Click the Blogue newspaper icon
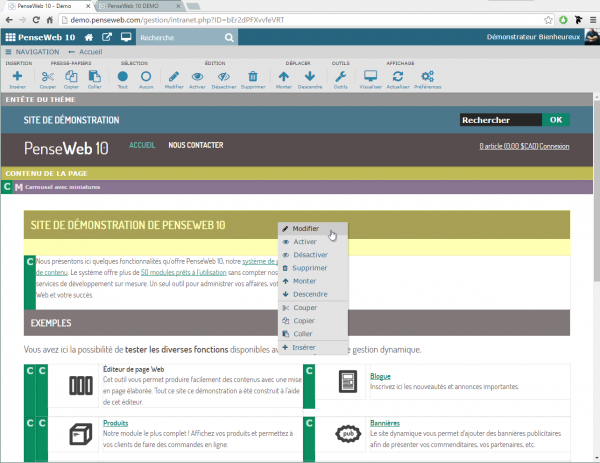Image resolution: width=600 pixels, height=463 pixels. (348, 381)
